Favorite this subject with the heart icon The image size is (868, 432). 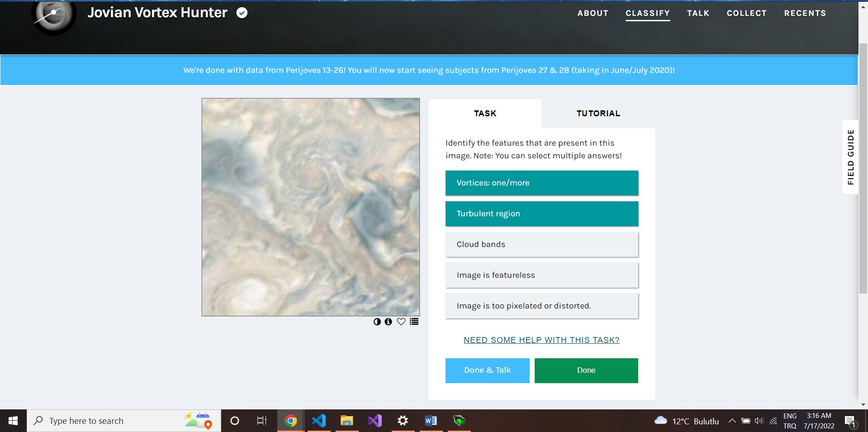coord(401,322)
